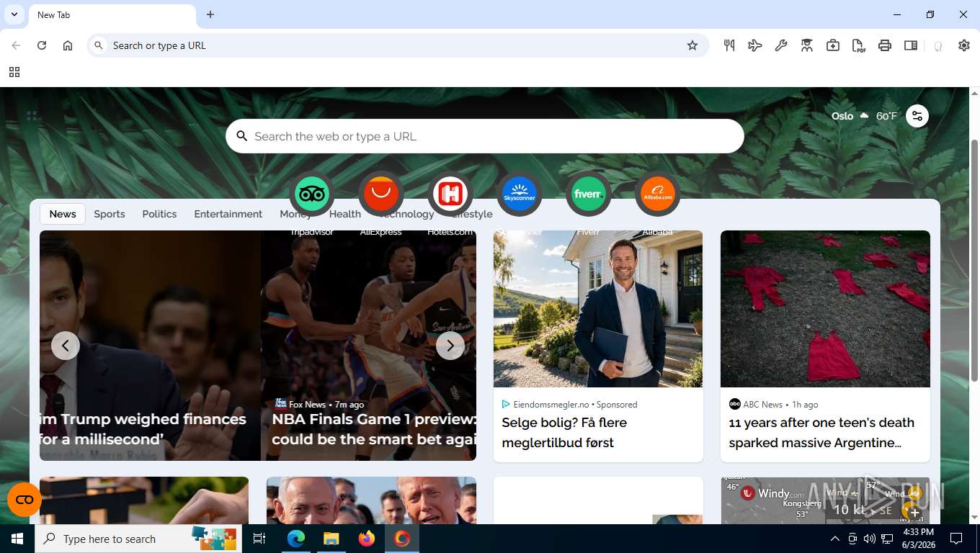Open the red clothes article thumbnail
980x553 pixels.
(x=825, y=309)
